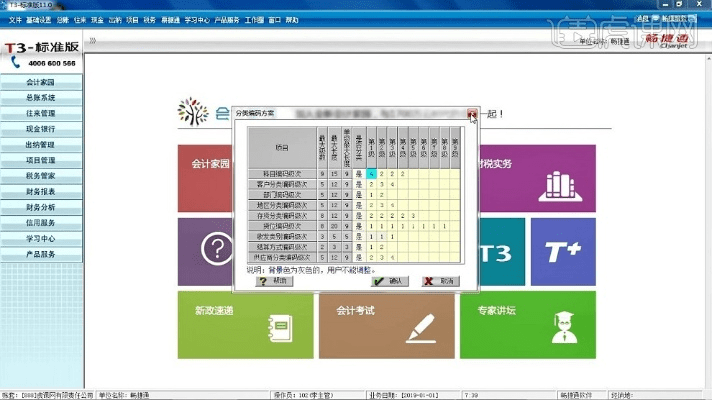This screenshot has height=400, width=712.
Task: Click the 第1级 cell of 地区分类编码级次
Action: [371, 205]
